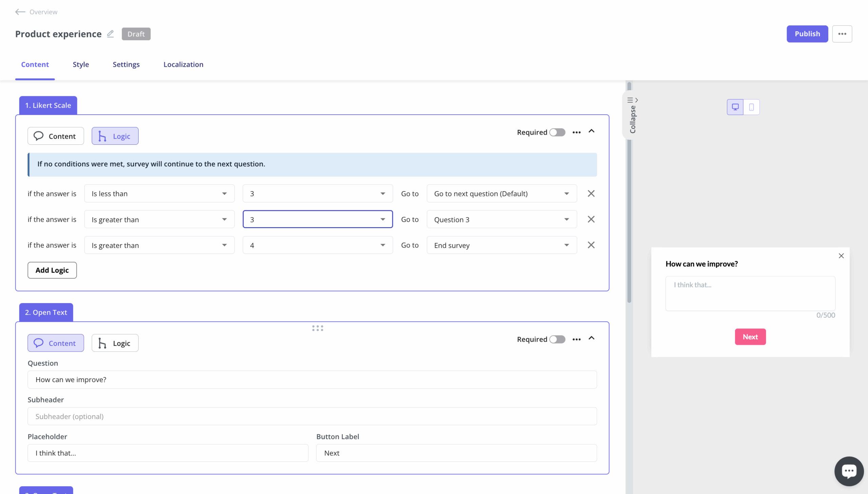Open Likert Scale question options menu

576,132
